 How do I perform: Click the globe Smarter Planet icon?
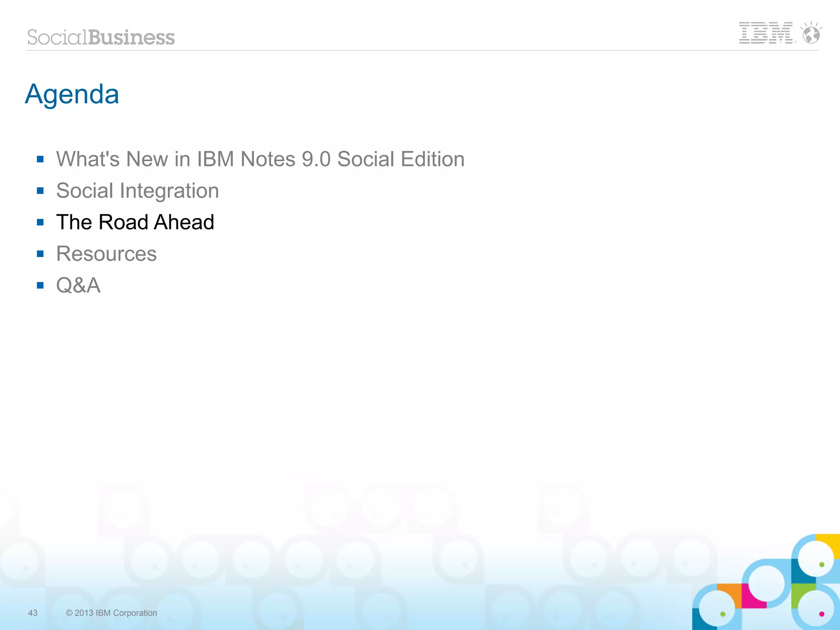811,33
